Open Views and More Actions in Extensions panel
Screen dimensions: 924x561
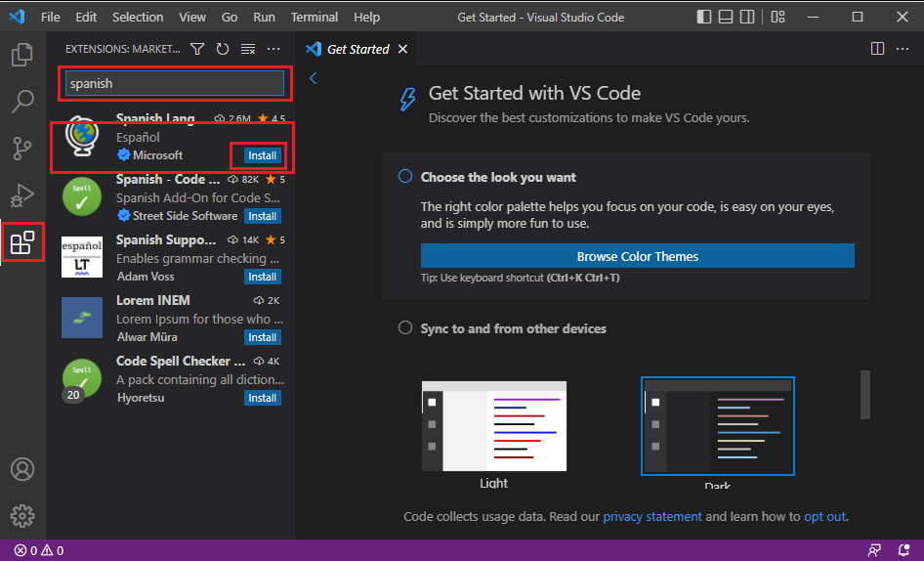click(x=273, y=49)
